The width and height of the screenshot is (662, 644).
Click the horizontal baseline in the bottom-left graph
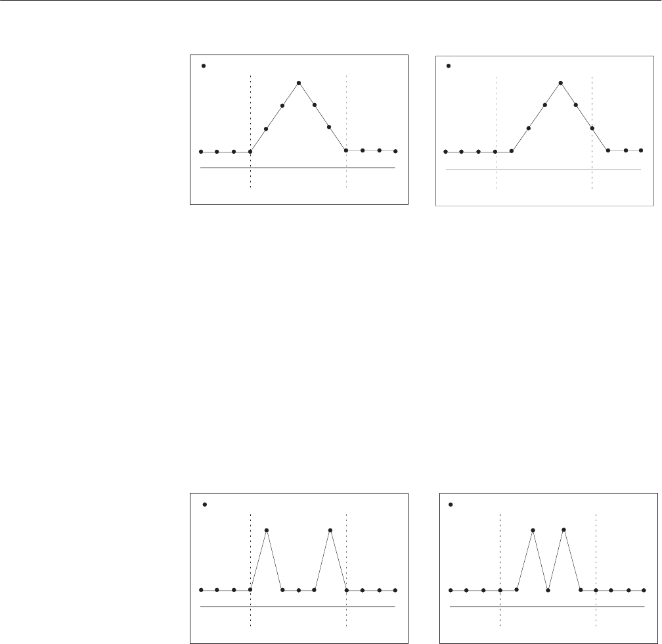pos(297,607)
